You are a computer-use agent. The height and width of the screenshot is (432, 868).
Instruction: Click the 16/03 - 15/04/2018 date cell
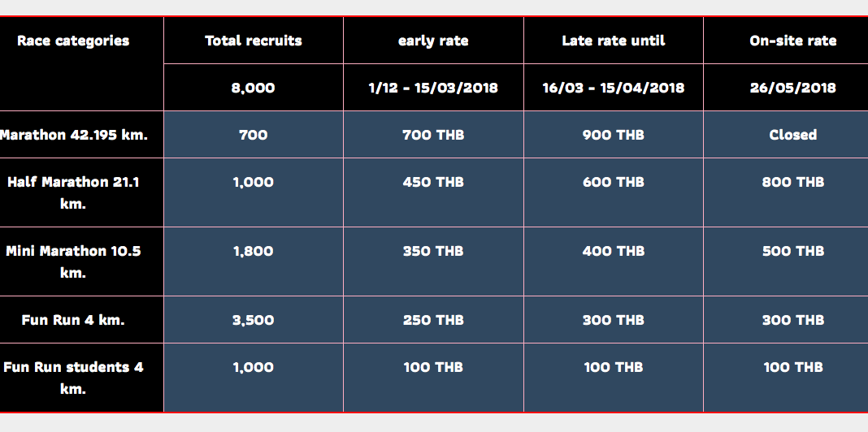coord(614,88)
